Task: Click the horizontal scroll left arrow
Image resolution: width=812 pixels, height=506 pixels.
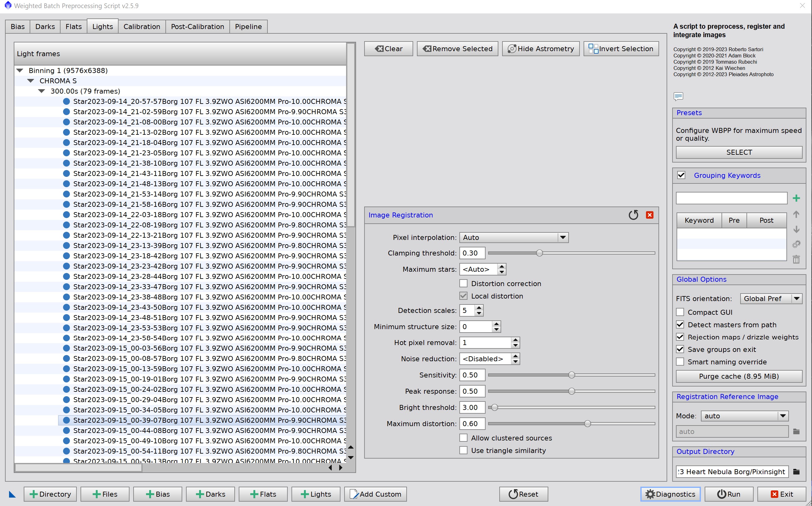Action: [330, 468]
